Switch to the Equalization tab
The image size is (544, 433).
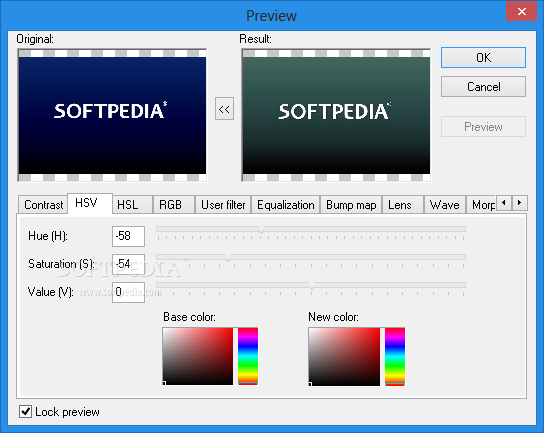click(286, 205)
